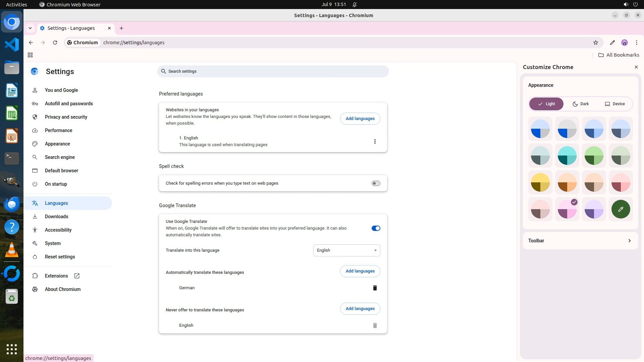
Task: Open the custom color eyedropper picker
Action: pos(621,209)
